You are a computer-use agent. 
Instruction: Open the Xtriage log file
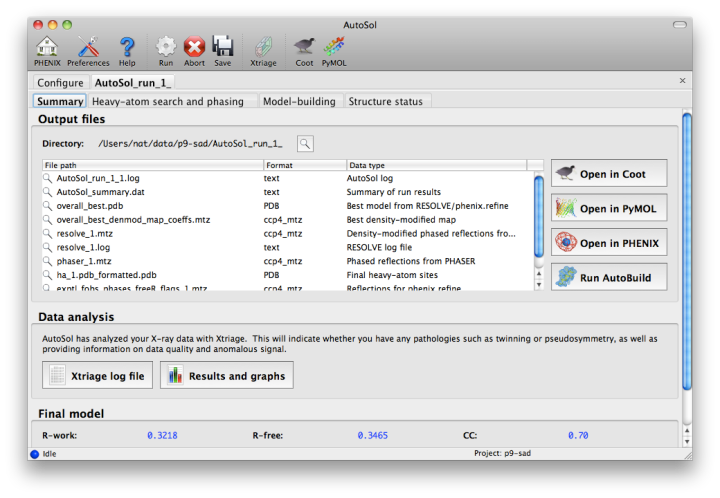[x=97, y=376]
